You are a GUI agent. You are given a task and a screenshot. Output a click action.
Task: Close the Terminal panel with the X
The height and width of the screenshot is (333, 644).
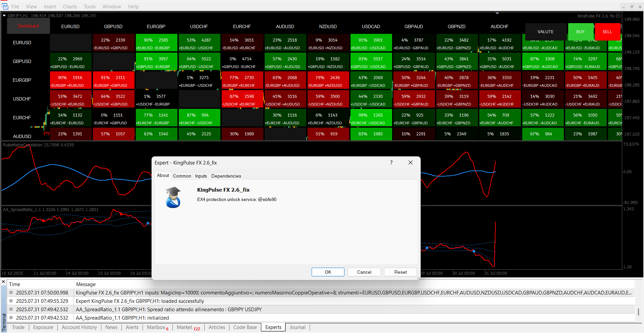[4, 282]
